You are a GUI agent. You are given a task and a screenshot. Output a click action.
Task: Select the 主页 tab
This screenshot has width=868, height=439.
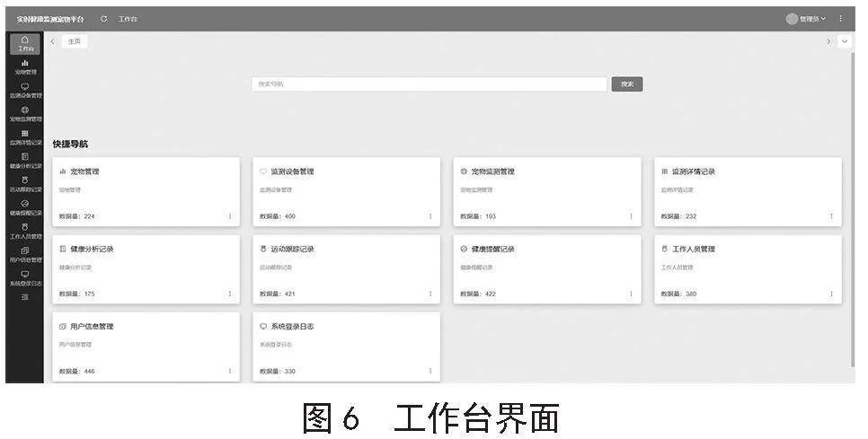[x=75, y=41]
